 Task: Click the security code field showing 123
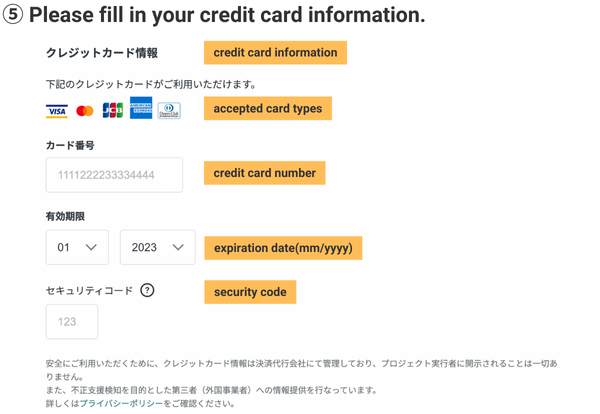pos(72,322)
